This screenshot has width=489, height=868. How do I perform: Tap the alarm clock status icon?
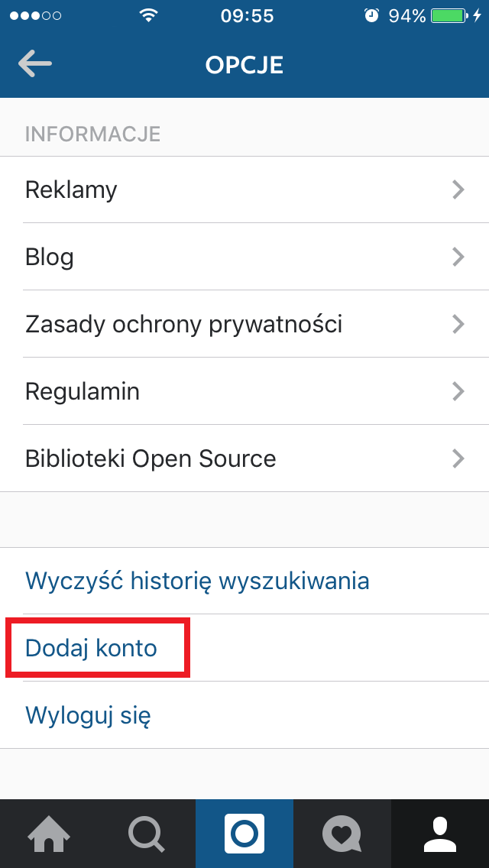coord(371,15)
